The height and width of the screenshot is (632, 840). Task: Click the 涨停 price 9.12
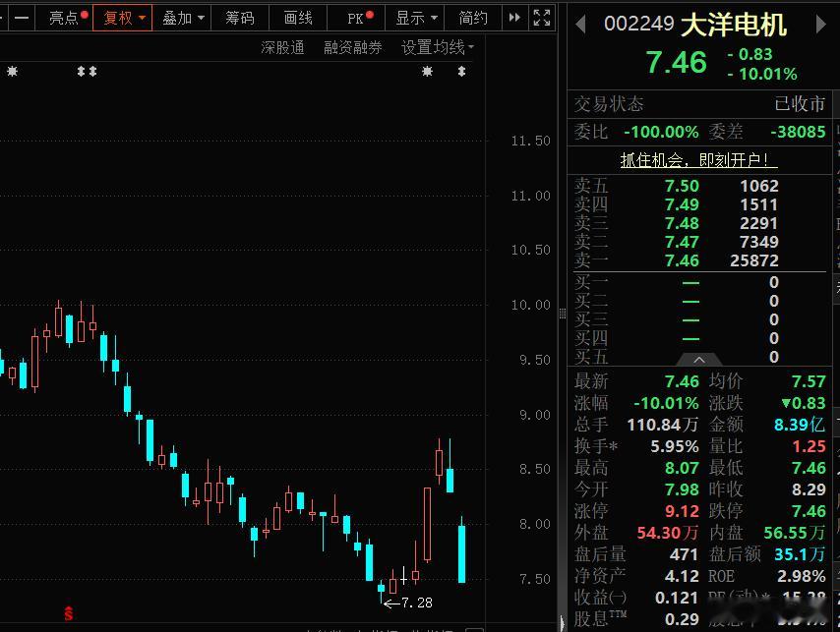click(682, 511)
